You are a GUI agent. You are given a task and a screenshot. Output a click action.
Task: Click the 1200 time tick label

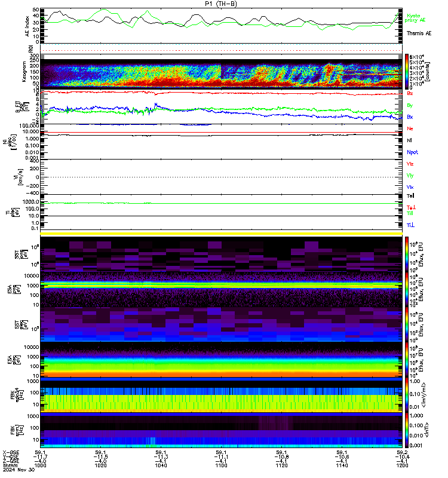tap(402, 465)
